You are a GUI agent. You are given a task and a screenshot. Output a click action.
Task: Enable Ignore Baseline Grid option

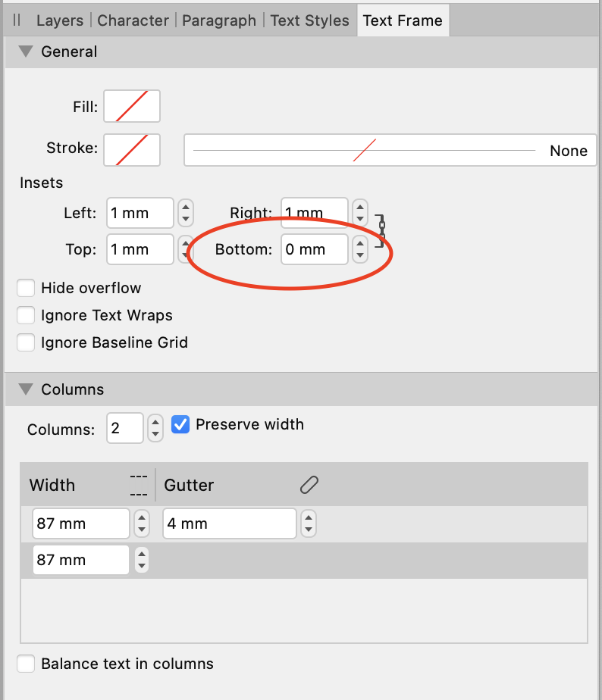[x=27, y=342]
